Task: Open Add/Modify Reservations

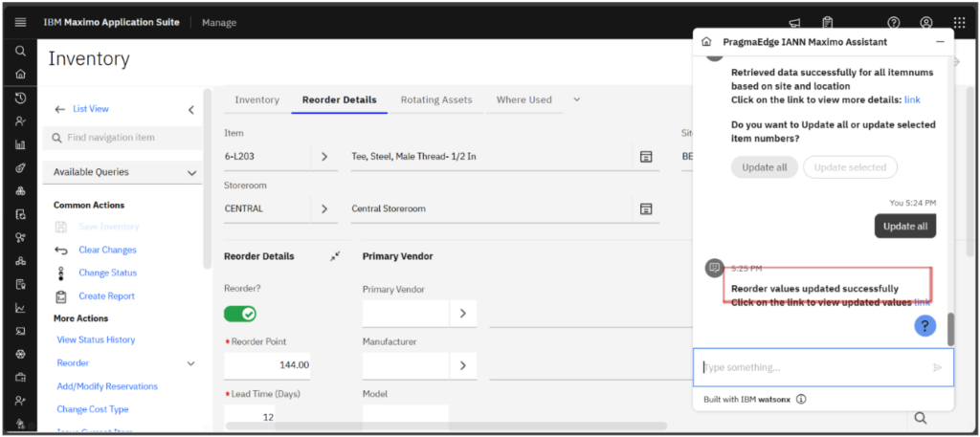Action: coord(107,386)
